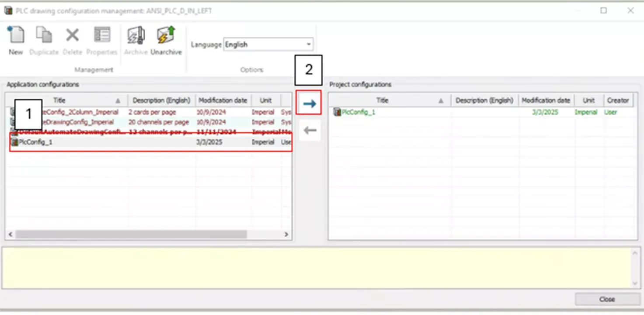Click the Close button
The image size is (644, 315).
607,299
